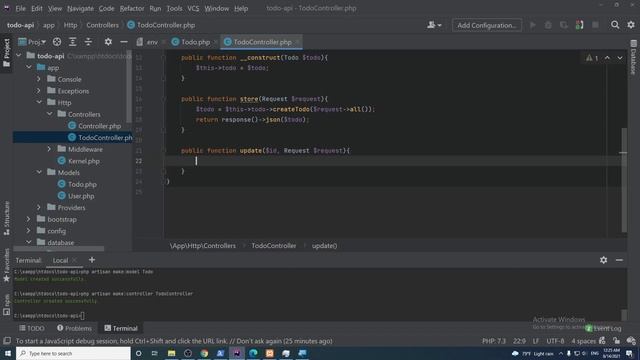This screenshot has width=640, height=360.
Task: Click 4 spaces indent setting in status bar
Action: tap(583, 341)
